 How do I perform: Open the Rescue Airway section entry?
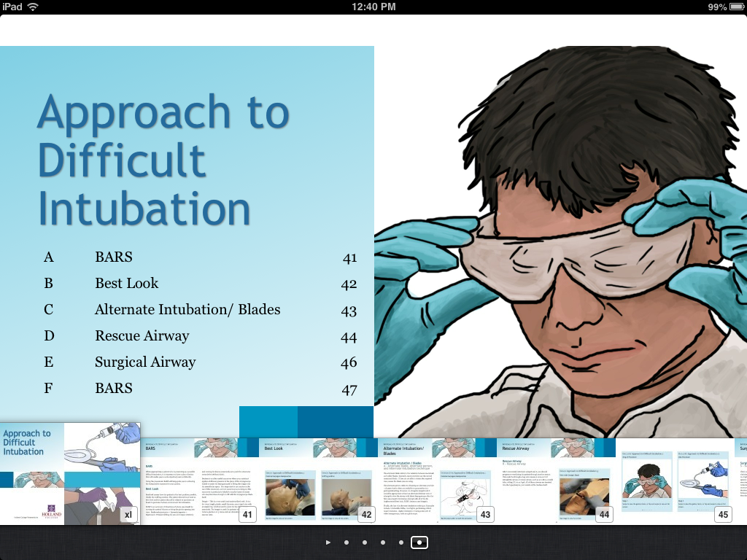[x=200, y=336]
